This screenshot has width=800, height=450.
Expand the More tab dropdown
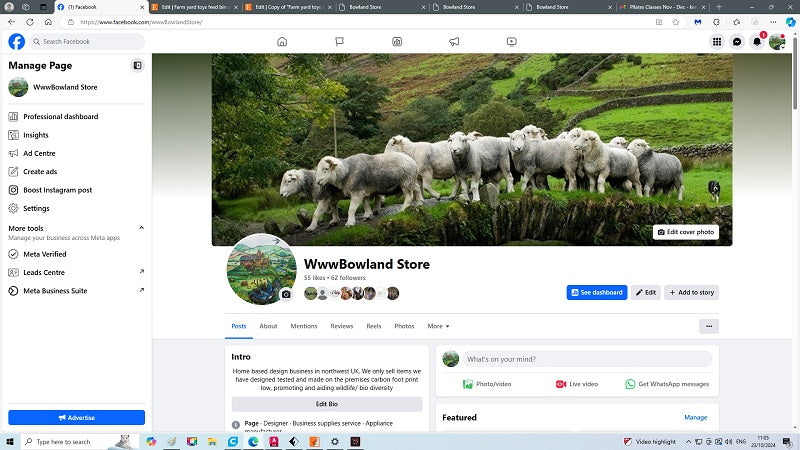[438, 326]
